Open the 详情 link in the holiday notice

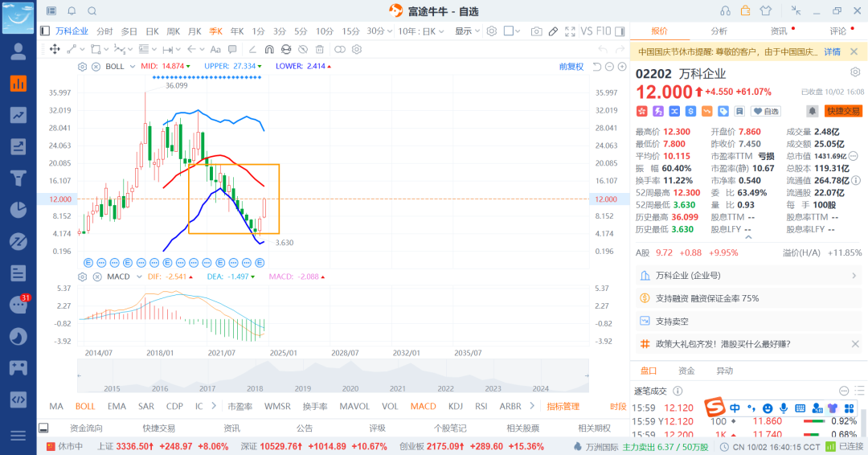832,51
